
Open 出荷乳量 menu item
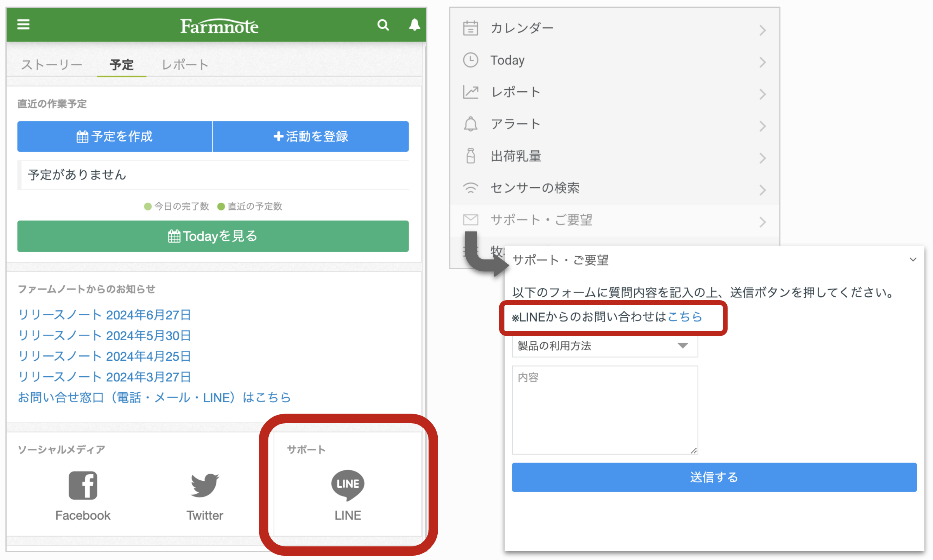pyautogui.click(x=614, y=156)
